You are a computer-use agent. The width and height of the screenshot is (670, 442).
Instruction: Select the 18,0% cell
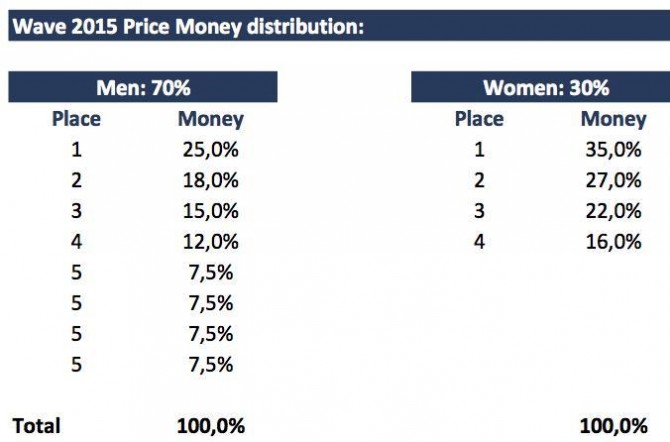coord(211,180)
